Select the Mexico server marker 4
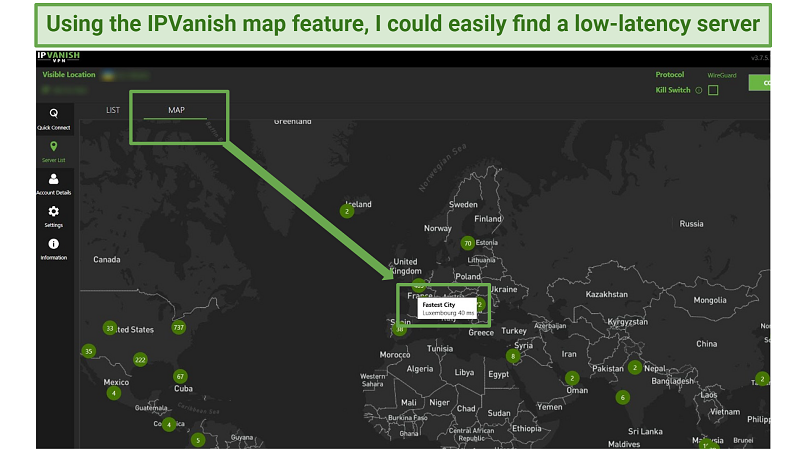806x453 pixels. [x=114, y=393]
